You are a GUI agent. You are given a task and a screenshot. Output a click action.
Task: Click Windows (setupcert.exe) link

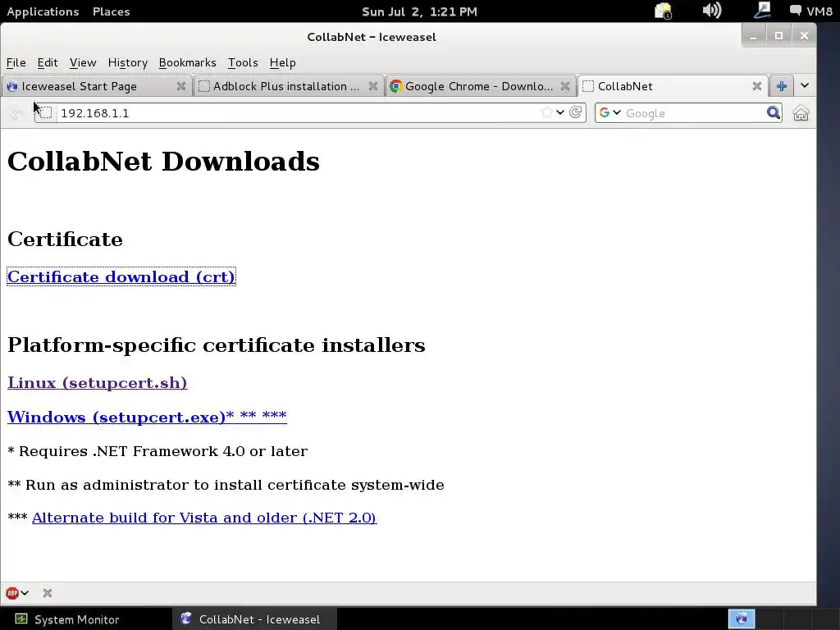tap(147, 417)
